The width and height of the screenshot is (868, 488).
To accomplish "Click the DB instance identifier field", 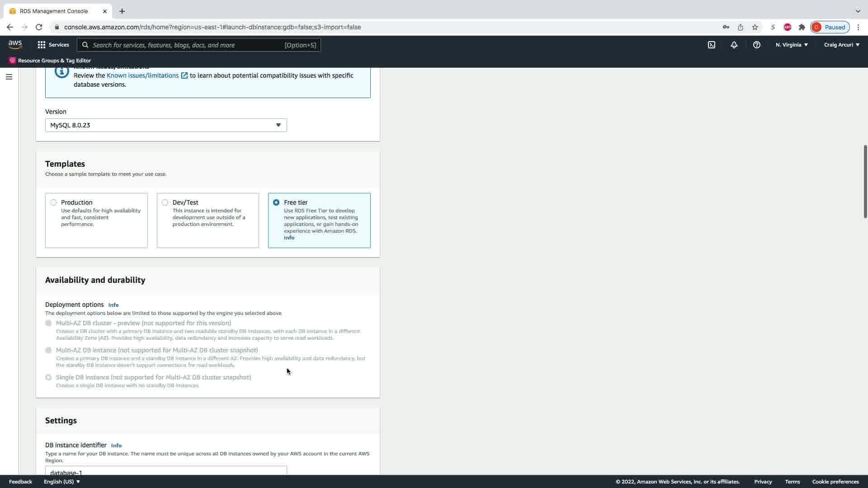I will click(166, 471).
